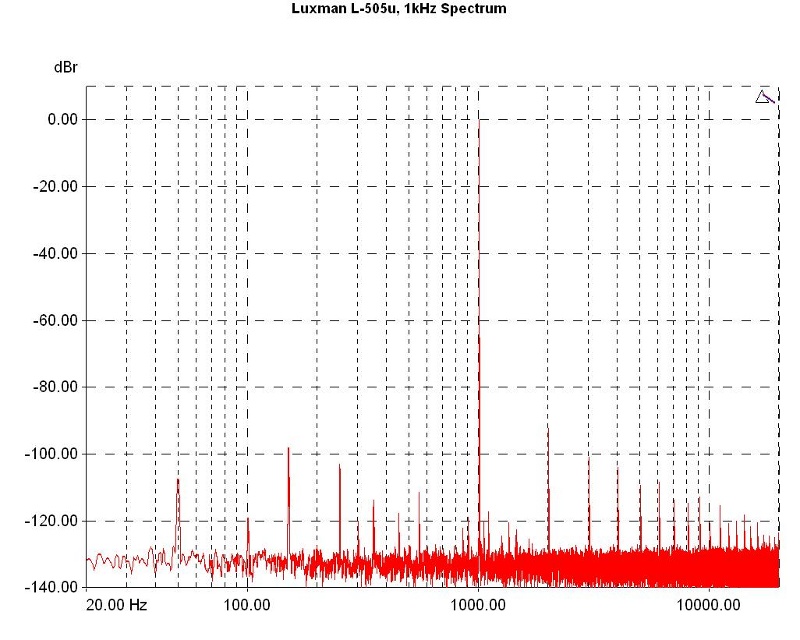Click the "20.00 Hz" frequency axis label
The height and width of the screenshot is (640, 800).
point(116,605)
